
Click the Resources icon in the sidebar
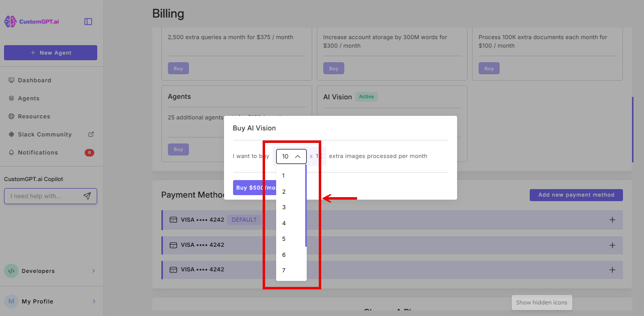point(11,116)
